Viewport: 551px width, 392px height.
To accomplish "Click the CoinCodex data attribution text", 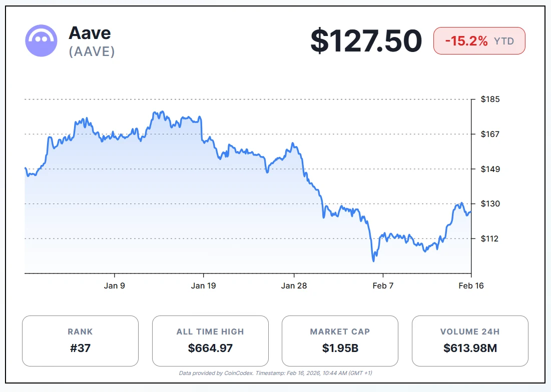I will click(275, 373).
